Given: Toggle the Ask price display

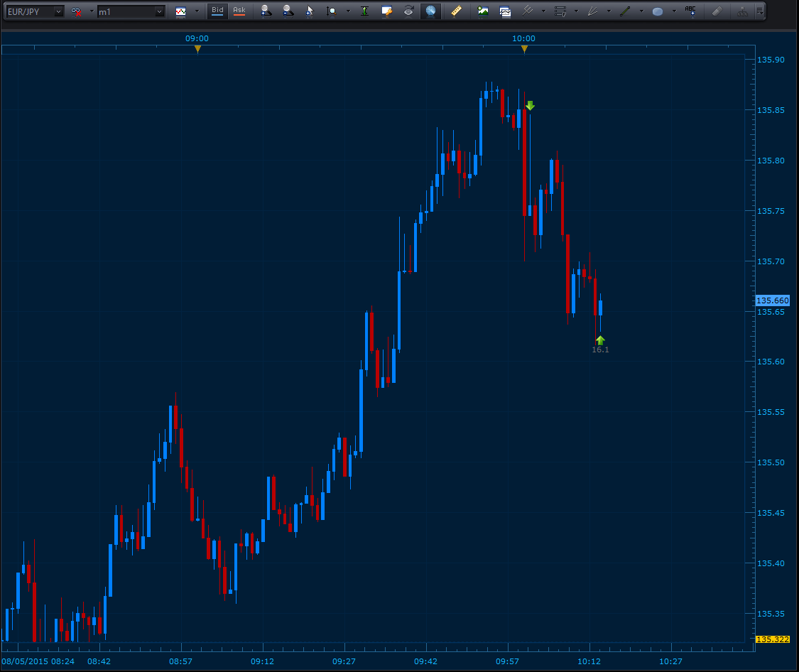Looking at the screenshot, I should pos(239,11).
